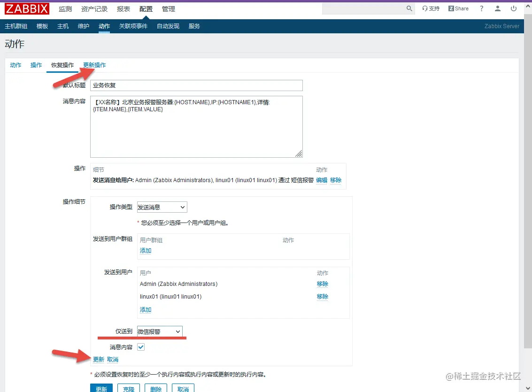Click the Share button in header
The width and height of the screenshot is (532, 392).
coord(458,8)
